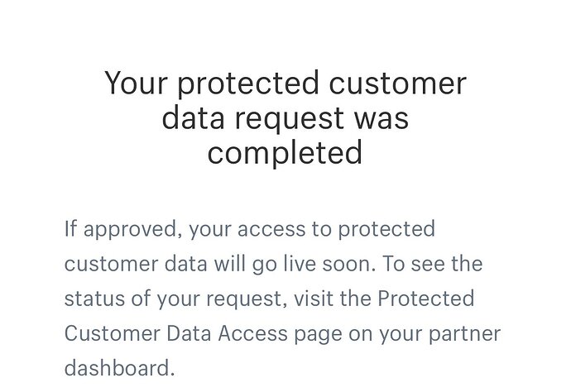This screenshot has width=571, height=392.
Task: Click the 'data request was' heading line
Action: [285, 118]
